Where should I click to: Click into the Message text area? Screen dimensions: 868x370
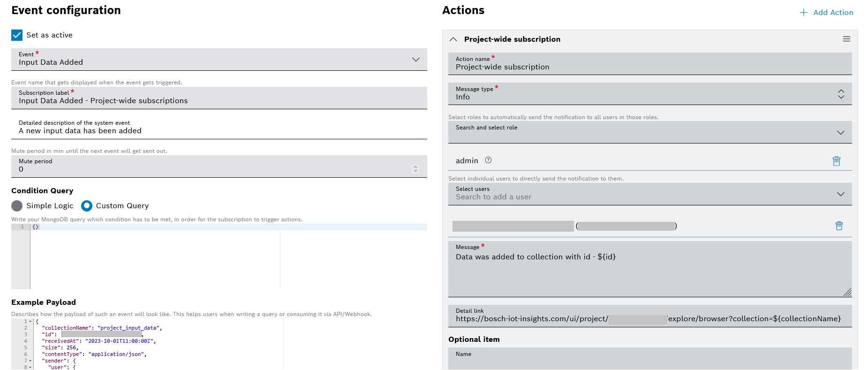(649, 272)
